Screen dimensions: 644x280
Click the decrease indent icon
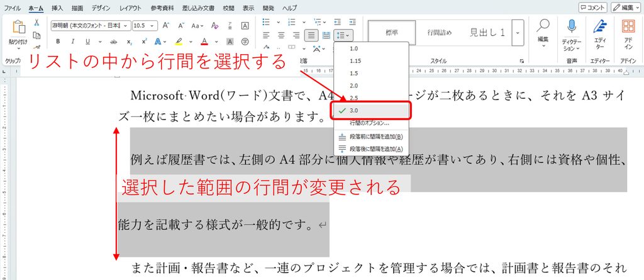(x=338, y=22)
